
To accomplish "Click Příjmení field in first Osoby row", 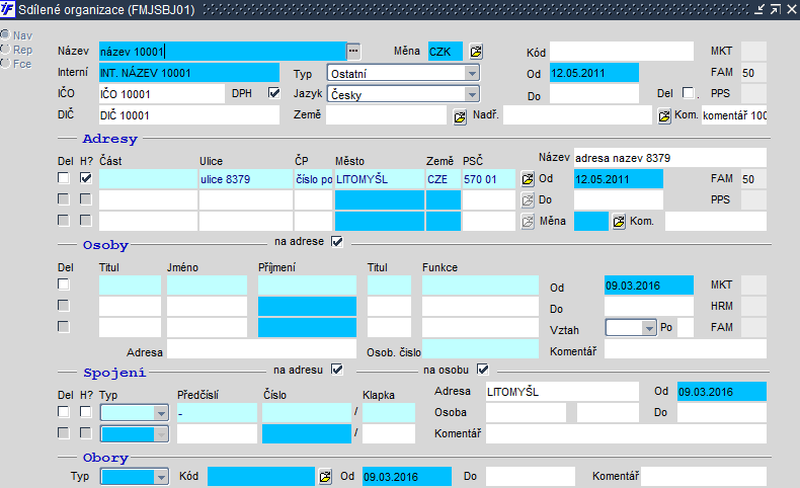I will [x=307, y=285].
